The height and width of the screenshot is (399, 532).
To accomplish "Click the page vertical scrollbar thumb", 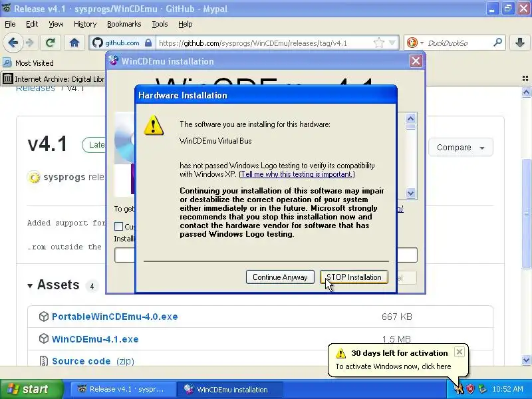I will click(x=526, y=213).
